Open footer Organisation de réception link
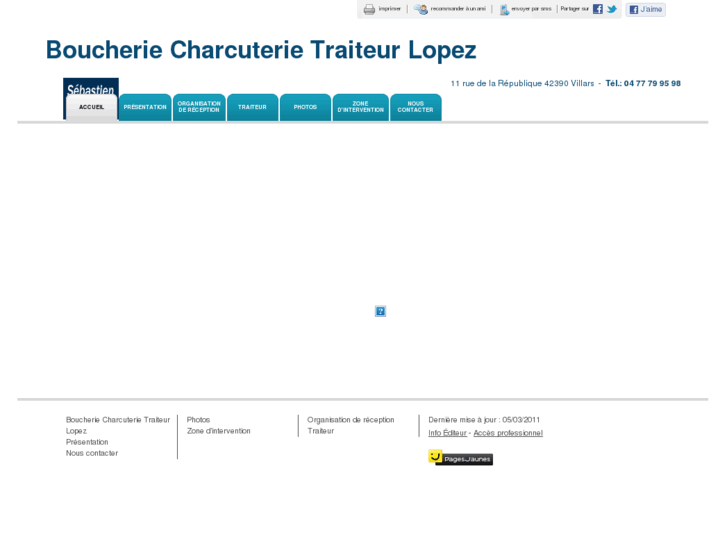Image resolution: width=727 pixels, height=545 pixels. pos(351,420)
